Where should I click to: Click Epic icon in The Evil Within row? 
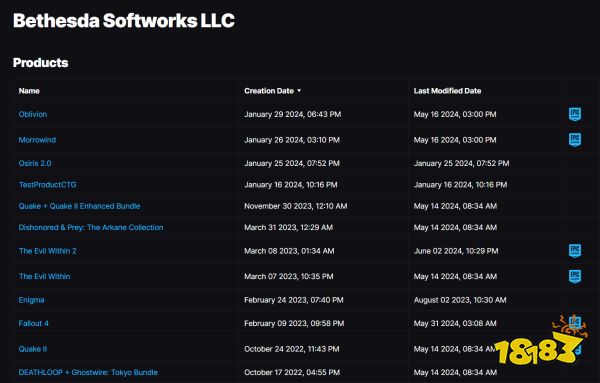575,276
